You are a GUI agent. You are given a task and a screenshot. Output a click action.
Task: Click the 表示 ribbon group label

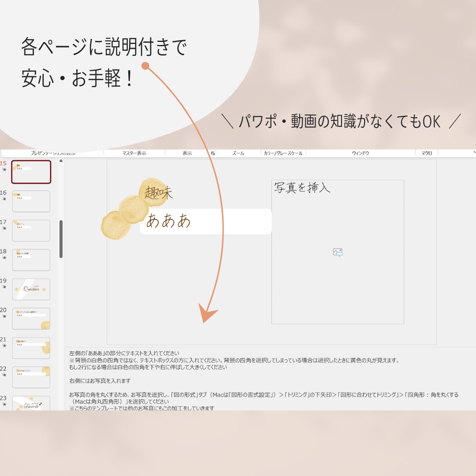coord(187,153)
